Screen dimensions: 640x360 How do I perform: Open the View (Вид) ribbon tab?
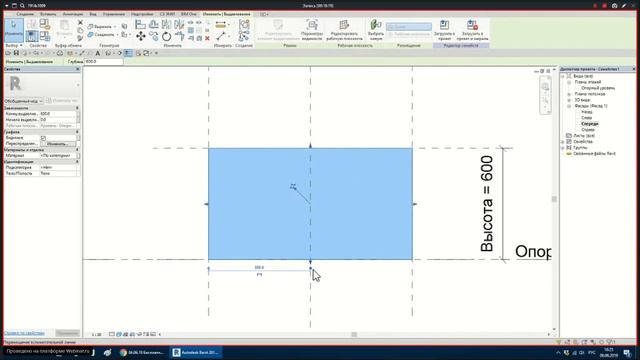[93, 14]
